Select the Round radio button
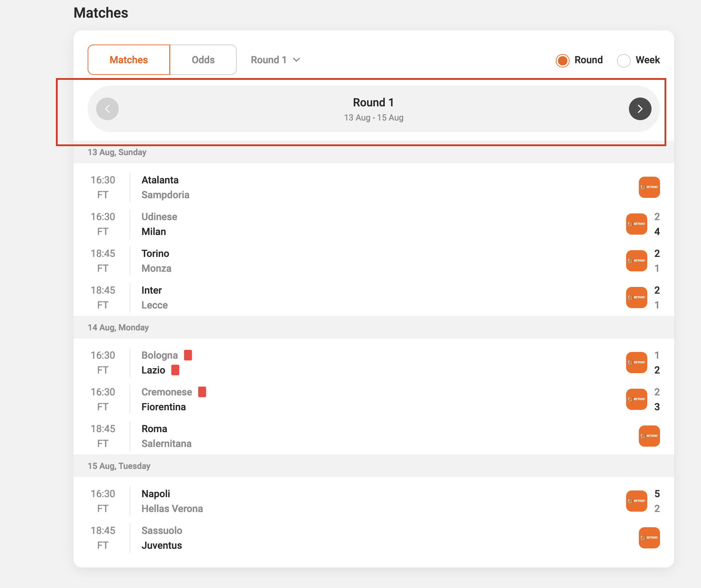Image resolution: width=701 pixels, height=588 pixels. coord(562,60)
